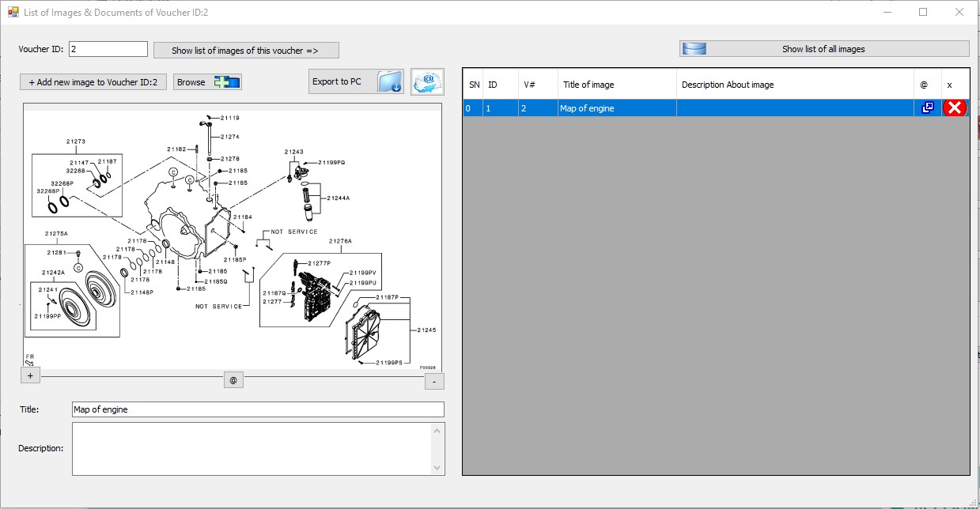Viewport: 980px width, 509px height.
Task: Click Browse button
Action: coord(208,82)
